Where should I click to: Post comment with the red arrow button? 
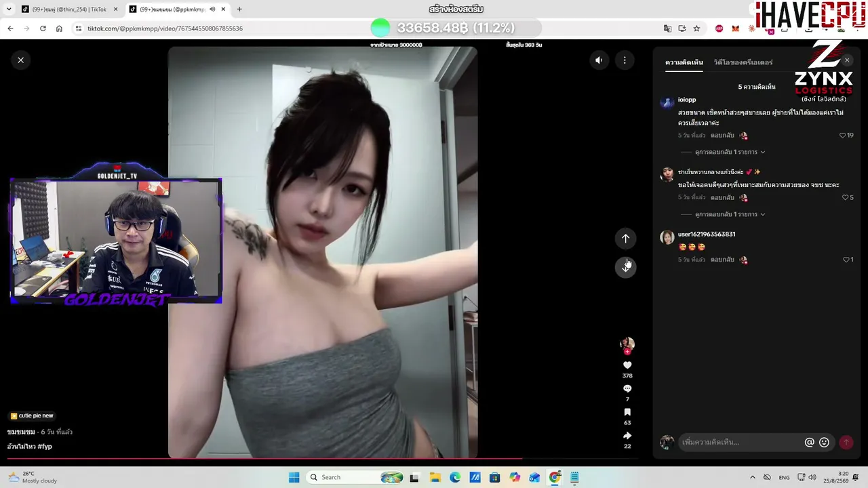(x=846, y=443)
